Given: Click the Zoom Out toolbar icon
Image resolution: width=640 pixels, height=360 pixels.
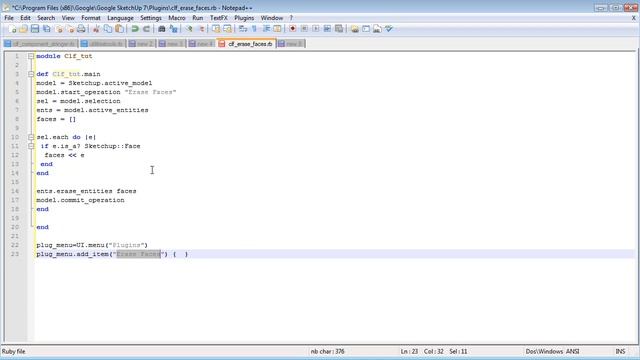Looking at the screenshot, I should [201, 29].
